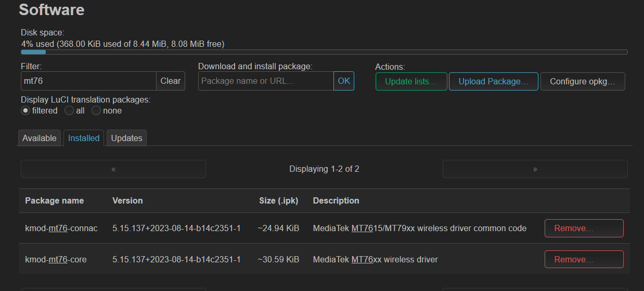Click the disk space usage bar

(324, 52)
